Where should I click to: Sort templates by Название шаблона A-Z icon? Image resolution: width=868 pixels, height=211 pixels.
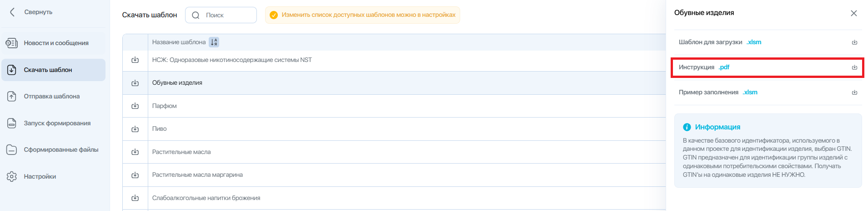214,42
